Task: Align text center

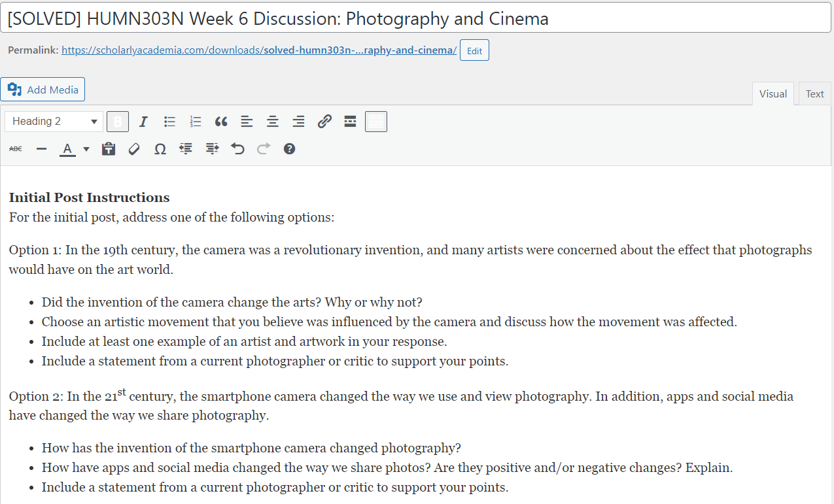Action: coord(273,122)
